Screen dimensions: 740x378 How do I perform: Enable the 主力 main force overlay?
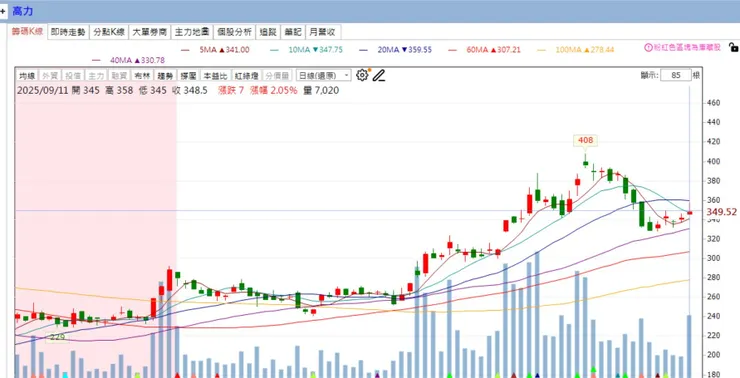(96, 76)
